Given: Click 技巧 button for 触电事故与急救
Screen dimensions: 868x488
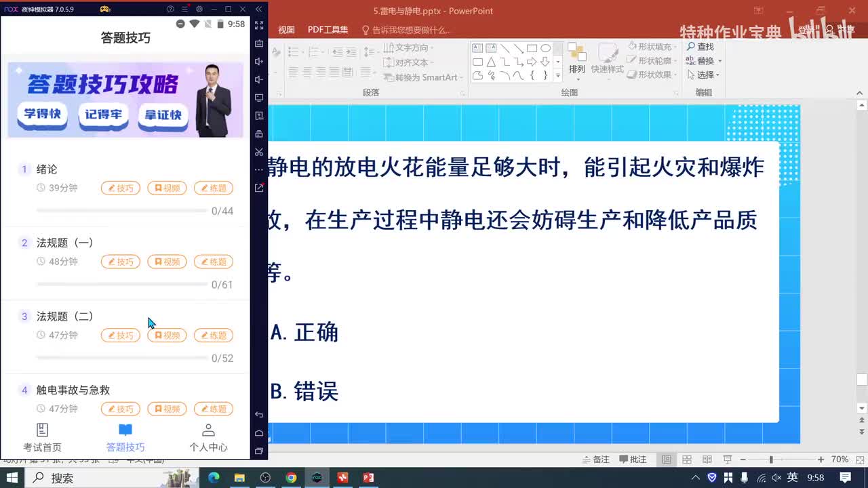Looking at the screenshot, I should click(x=121, y=409).
